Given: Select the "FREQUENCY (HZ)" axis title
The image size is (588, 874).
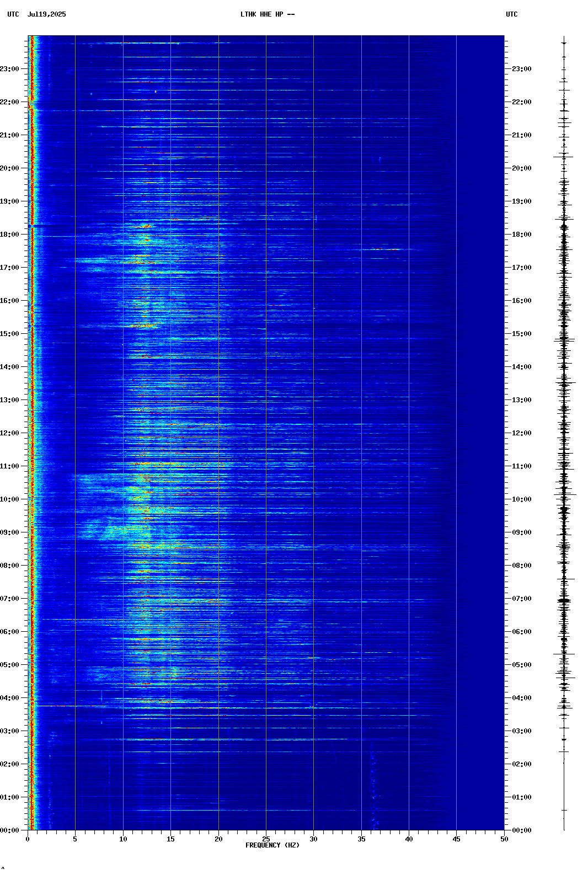Looking at the screenshot, I should (272, 845).
